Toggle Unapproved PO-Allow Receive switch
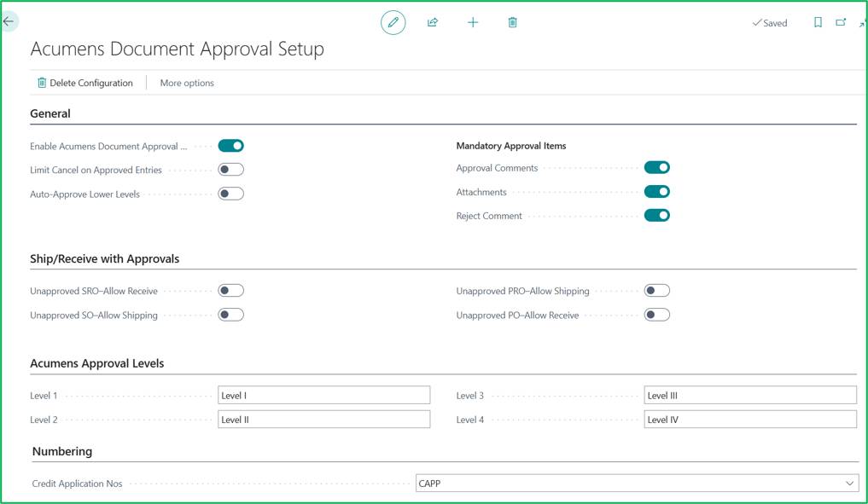 coord(657,316)
